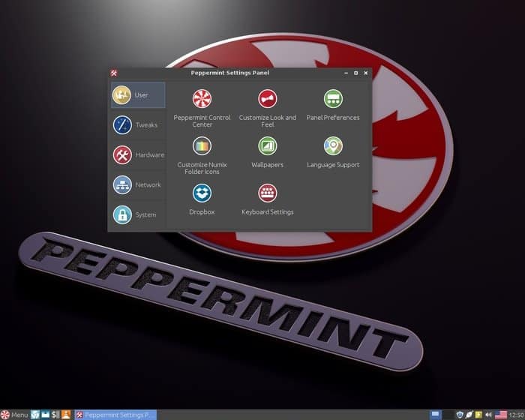Launch the Dropbox item
525x420 pixels.
point(202,199)
